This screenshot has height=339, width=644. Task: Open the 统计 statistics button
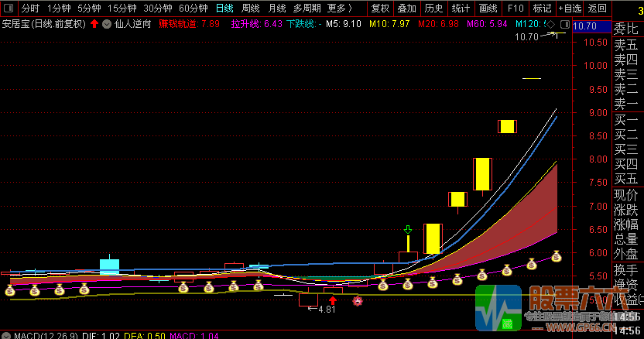click(461, 9)
